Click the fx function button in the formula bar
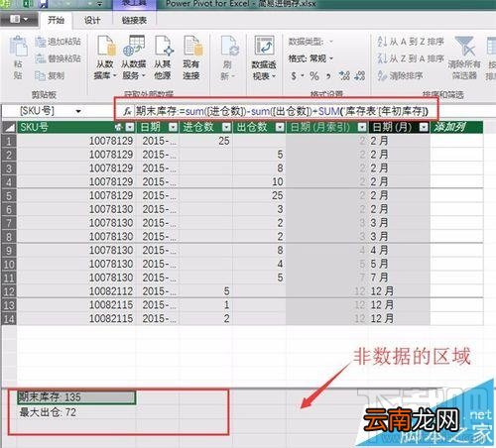Viewport: 496px width, 448px height. (x=127, y=111)
